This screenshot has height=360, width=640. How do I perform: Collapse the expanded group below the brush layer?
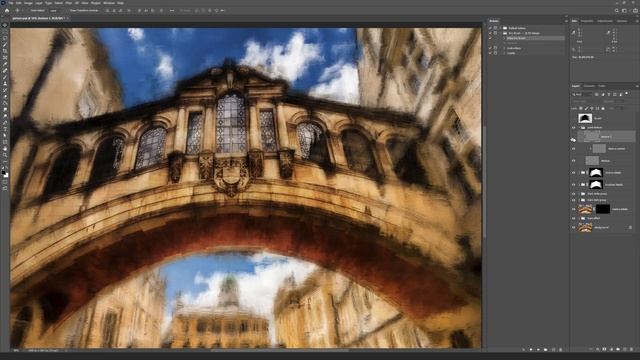pos(579,127)
